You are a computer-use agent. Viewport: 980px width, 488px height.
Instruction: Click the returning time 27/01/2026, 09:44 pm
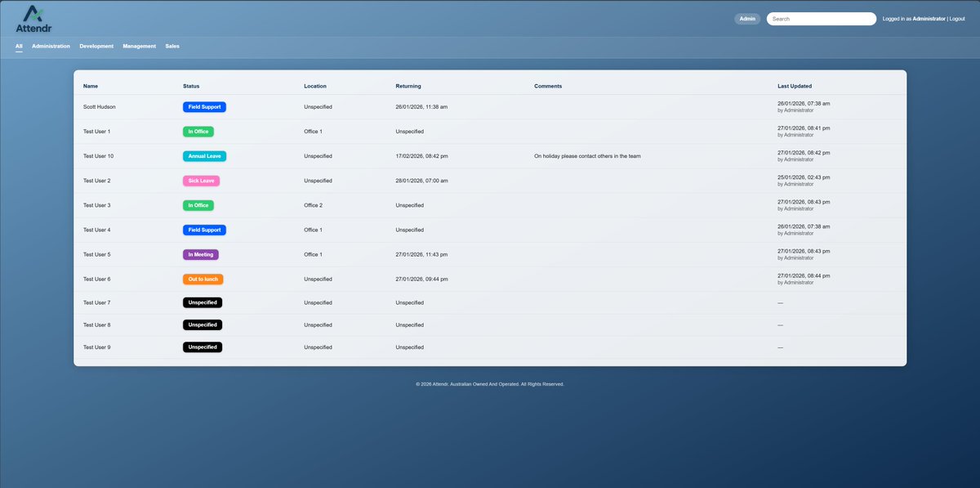pos(421,279)
